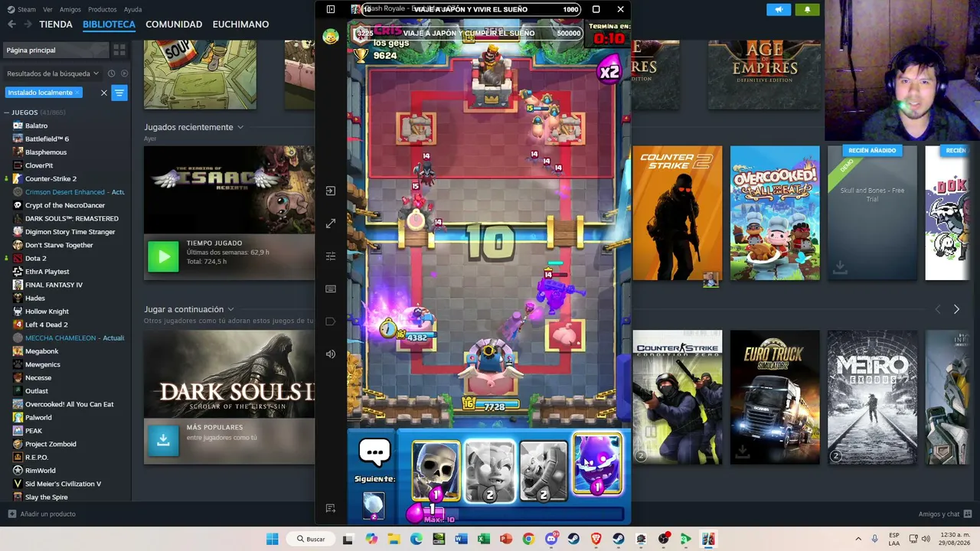Show hidden system tray icons
This screenshot has width=980, height=551.
(x=857, y=539)
